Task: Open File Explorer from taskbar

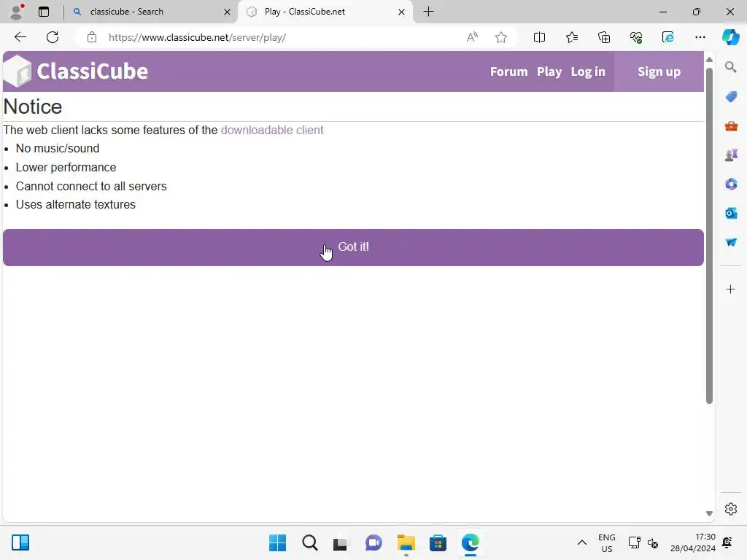Action: (x=406, y=542)
